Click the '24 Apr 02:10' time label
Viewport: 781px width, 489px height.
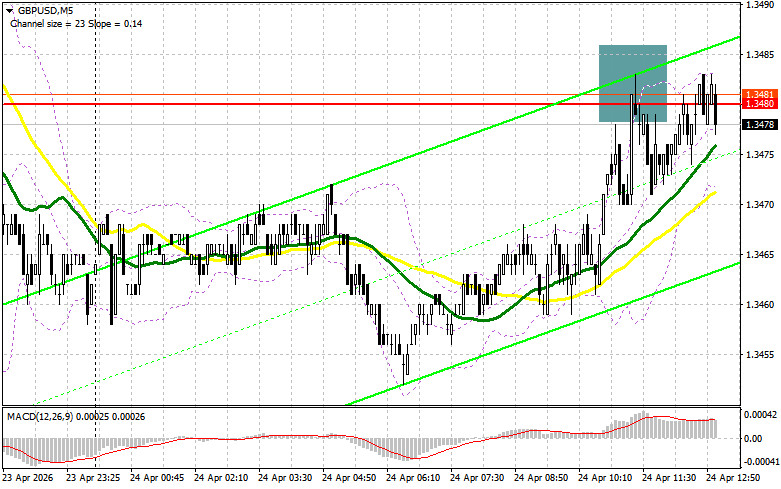pyautogui.click(x=221, y=478)
